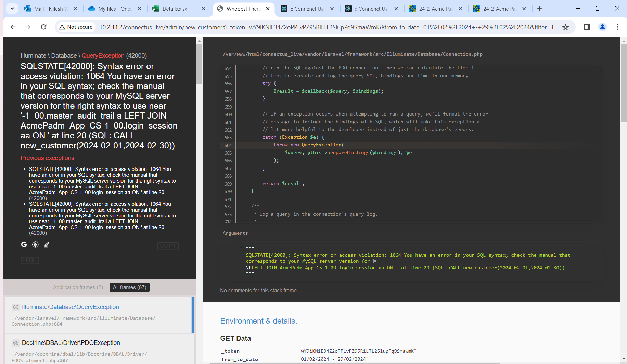Open Chrome three-dot menu
The image size is (627, 364).
(x=618, y=27)
